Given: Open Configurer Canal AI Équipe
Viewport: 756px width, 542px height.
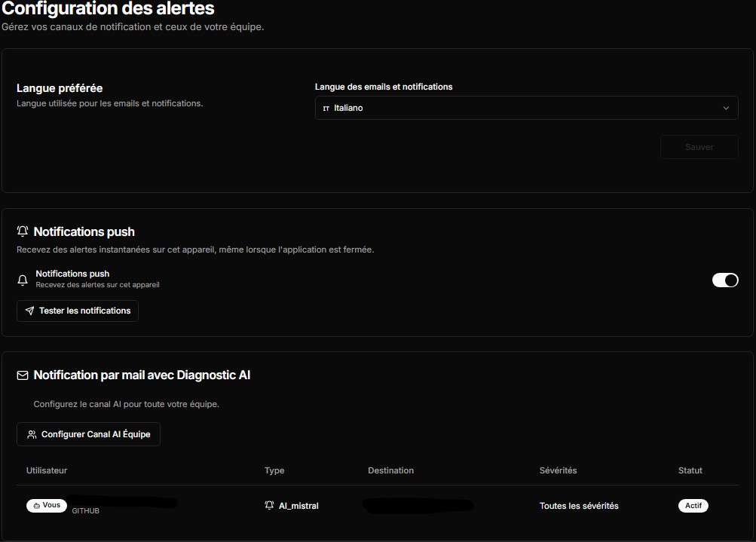Looking at the screenshot, I should click(x=88, y=433).
